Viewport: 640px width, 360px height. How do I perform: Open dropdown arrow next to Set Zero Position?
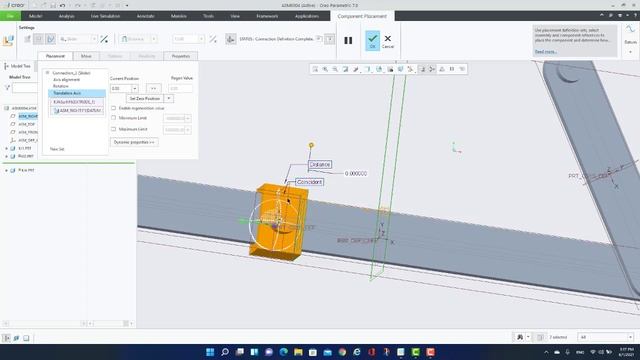pyautogui.click(x=169, y=98)
